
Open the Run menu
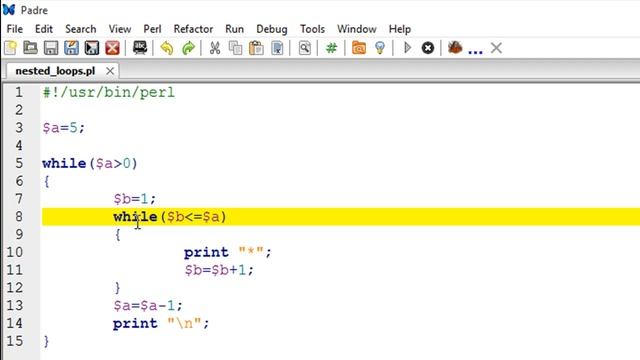[234, 29]
